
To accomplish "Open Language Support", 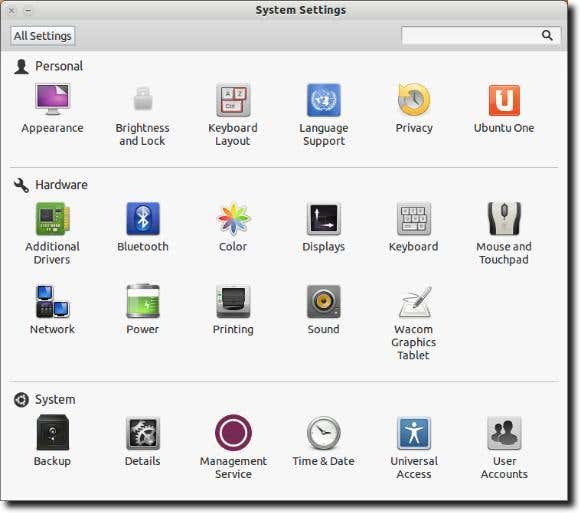I will (324, 115).
